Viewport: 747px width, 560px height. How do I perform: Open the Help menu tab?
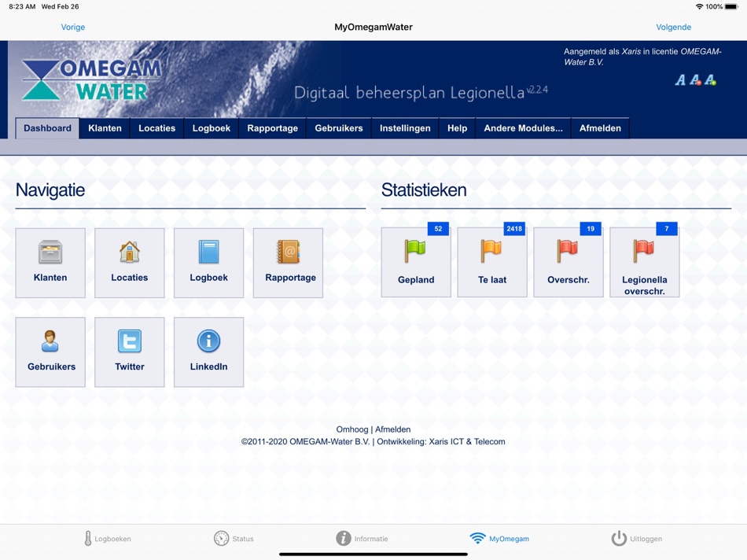click(457, 128)
